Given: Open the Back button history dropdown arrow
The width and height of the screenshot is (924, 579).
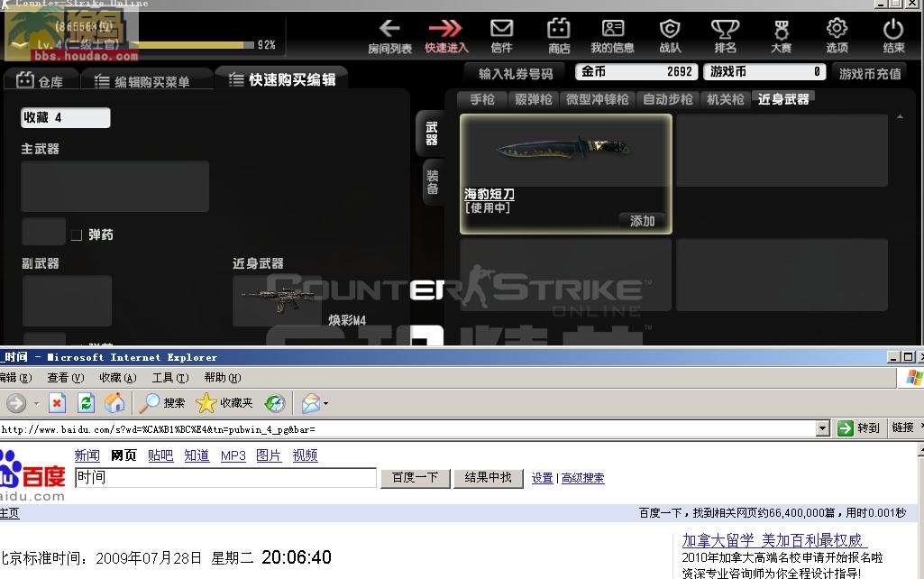Looking at the screenshot, I should [x=37, y=404].
